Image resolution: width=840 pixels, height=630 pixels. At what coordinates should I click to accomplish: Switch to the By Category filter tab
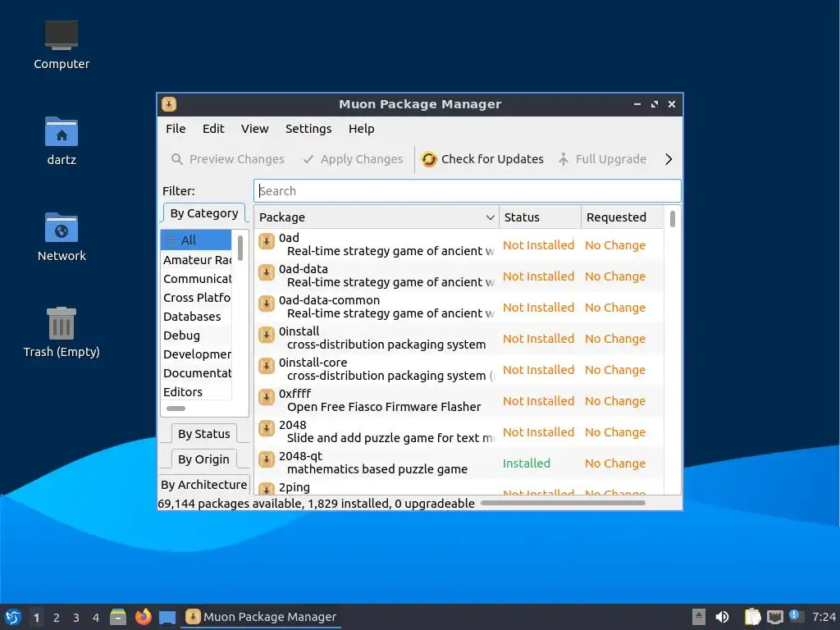(204, 213)
